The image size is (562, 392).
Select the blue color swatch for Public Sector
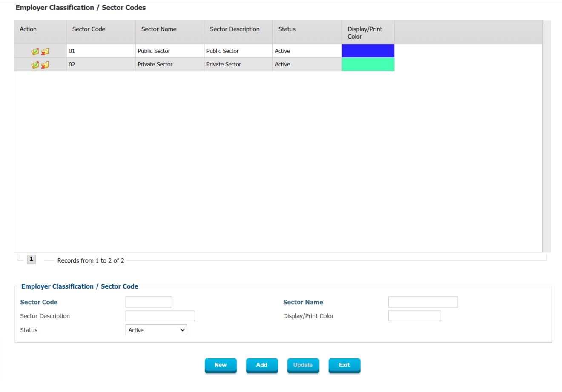(368, 51)
